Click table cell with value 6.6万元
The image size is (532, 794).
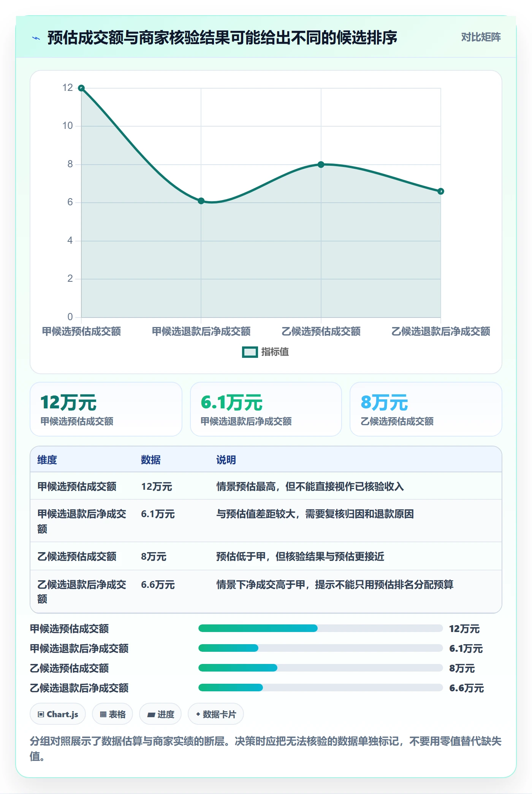(x=158, y=584)
